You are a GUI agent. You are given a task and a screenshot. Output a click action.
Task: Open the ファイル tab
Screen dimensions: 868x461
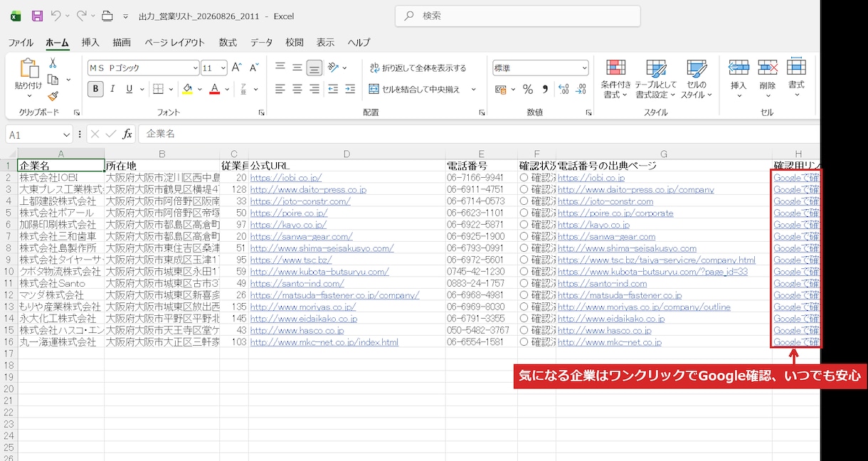(x=21, y=43)
